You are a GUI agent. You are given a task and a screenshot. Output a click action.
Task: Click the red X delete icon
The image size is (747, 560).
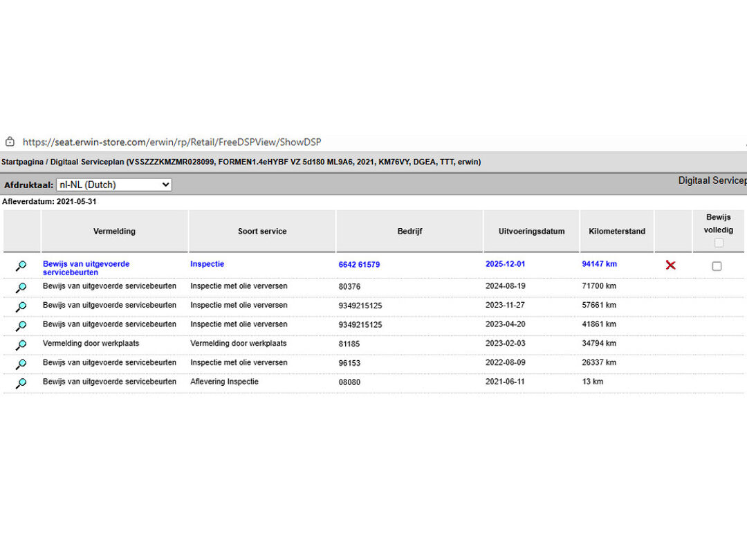point(670,265)
